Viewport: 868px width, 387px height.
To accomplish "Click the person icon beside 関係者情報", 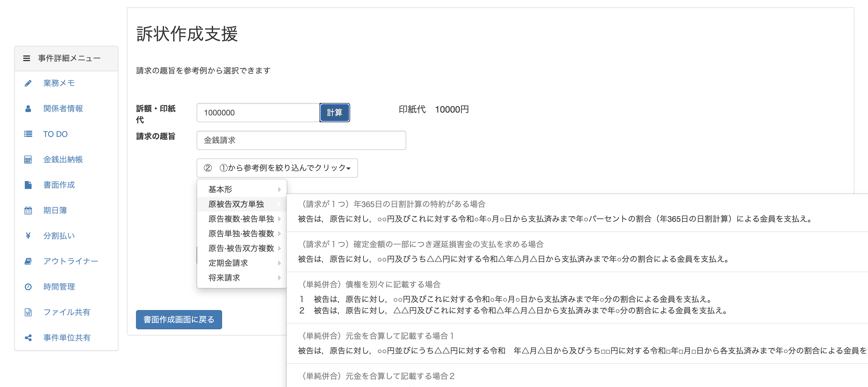I will tap(28, 109).
